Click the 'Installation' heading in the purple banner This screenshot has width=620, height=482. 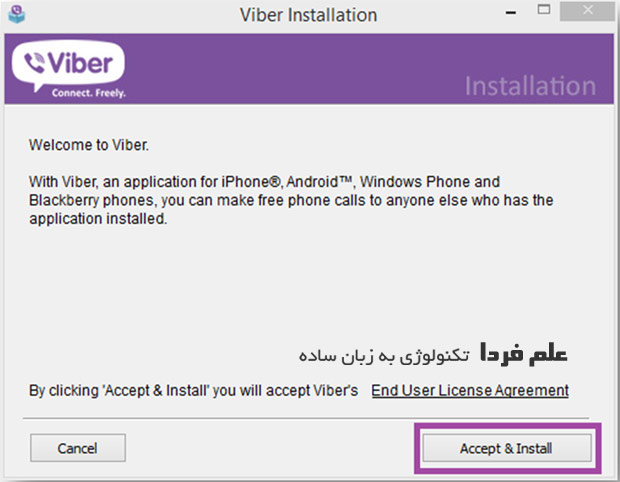click(530, 86)
